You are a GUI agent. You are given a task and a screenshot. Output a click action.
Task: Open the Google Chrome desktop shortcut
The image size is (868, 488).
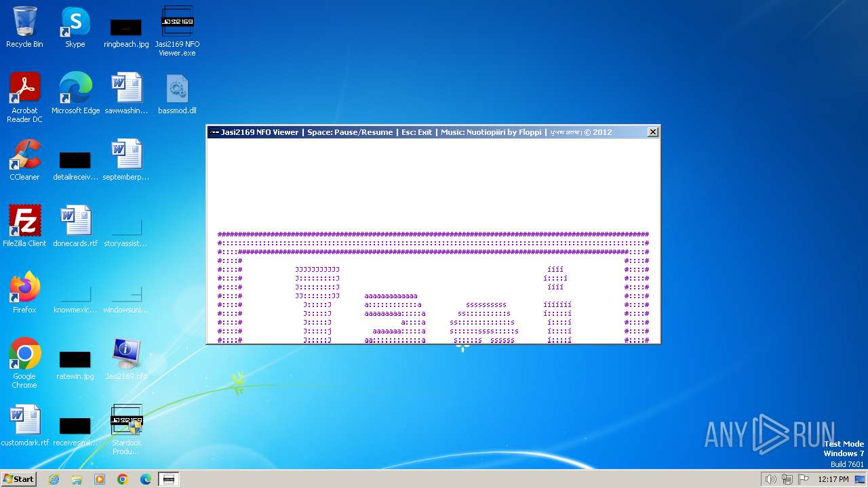24,363
